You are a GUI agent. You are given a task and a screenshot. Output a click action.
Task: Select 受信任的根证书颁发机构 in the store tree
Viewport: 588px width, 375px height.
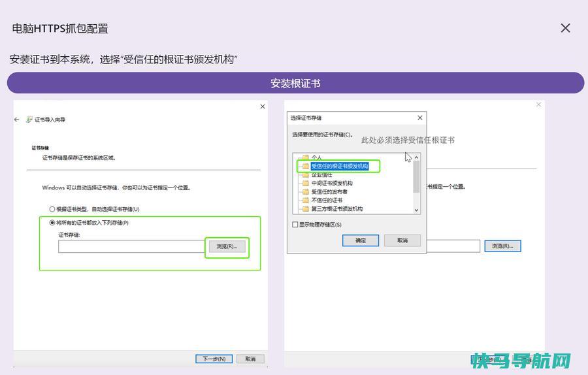click(340, 166)
